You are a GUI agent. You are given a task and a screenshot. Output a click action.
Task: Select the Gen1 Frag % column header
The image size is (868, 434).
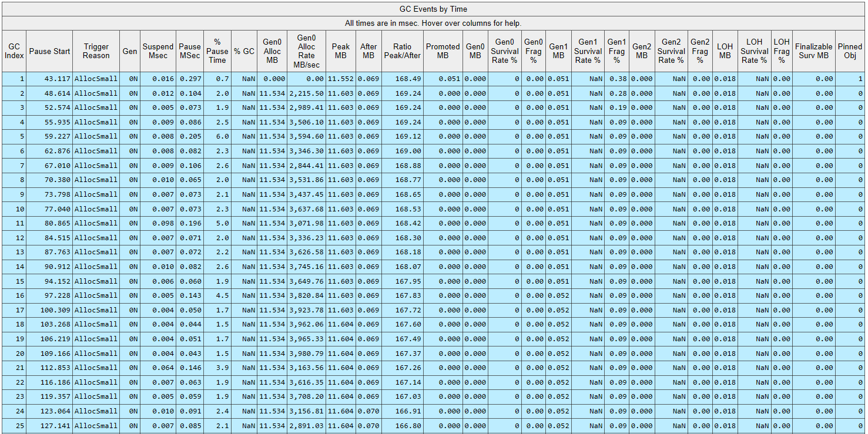pyautogui.click(x=616, y=51)
